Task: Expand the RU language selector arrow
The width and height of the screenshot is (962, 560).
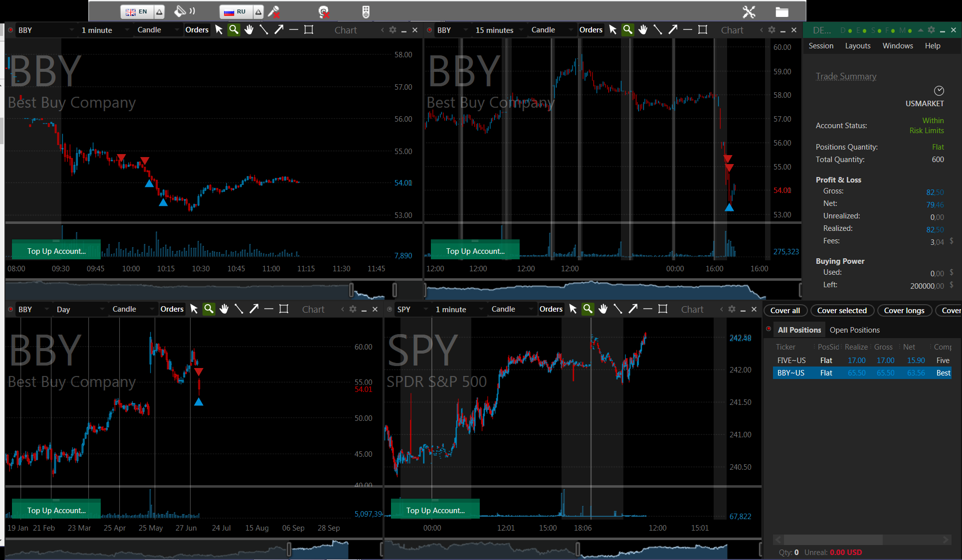Action: point(258,11)
